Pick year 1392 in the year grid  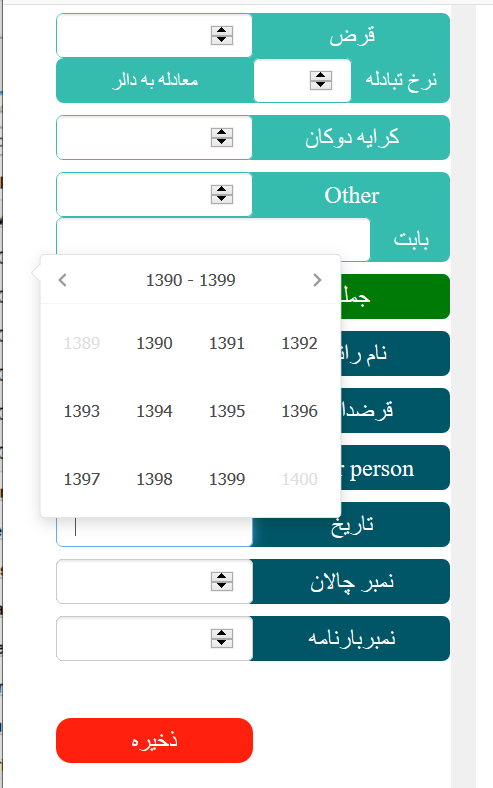pyautogui.click(x=300, y=343)
